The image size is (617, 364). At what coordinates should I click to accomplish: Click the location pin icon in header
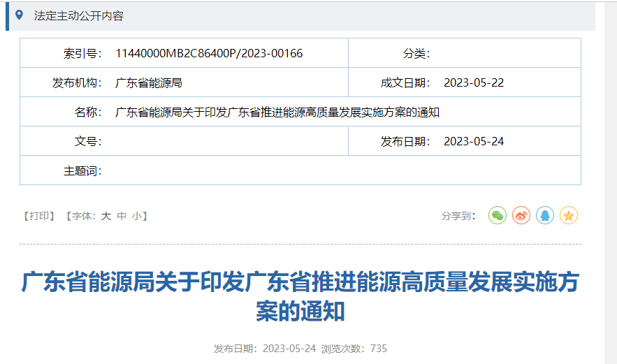point(19,15)
